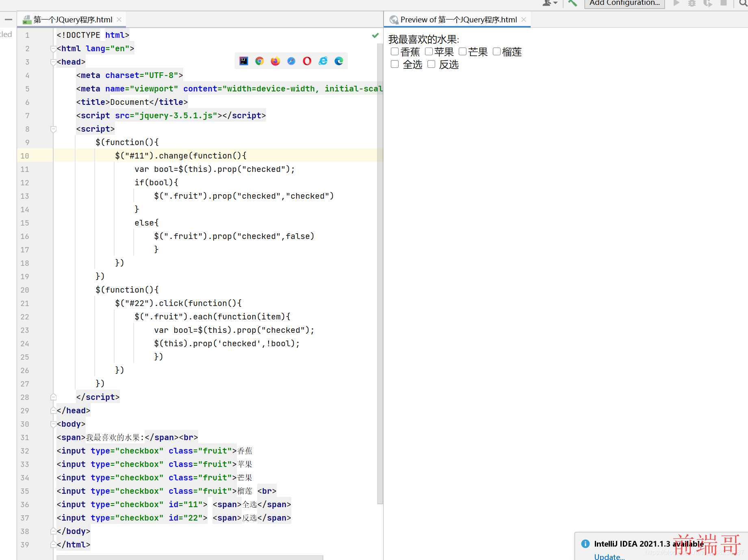The width and height of the screenshot is (748, 560).
Task: Open the page in Safari browser
Action: [x=291, y=61]
